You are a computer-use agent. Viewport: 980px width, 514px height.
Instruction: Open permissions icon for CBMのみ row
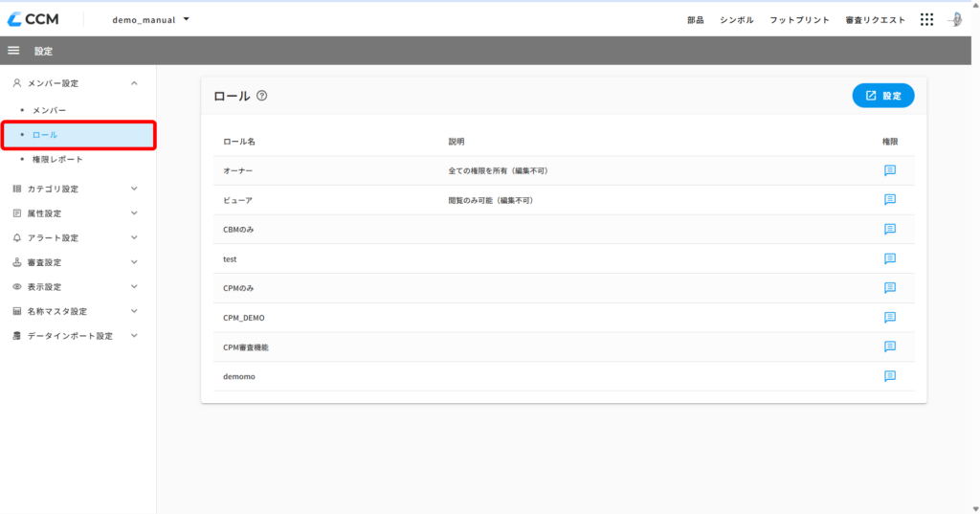click(890, 229)
